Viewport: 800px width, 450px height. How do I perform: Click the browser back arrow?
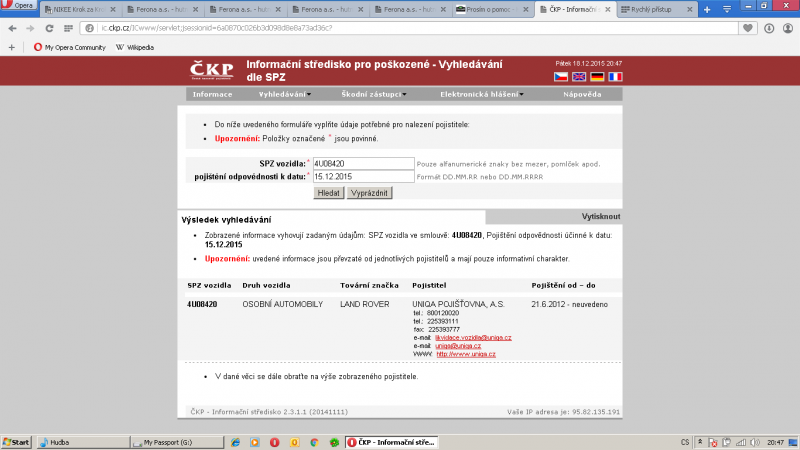tap(13, 28)
